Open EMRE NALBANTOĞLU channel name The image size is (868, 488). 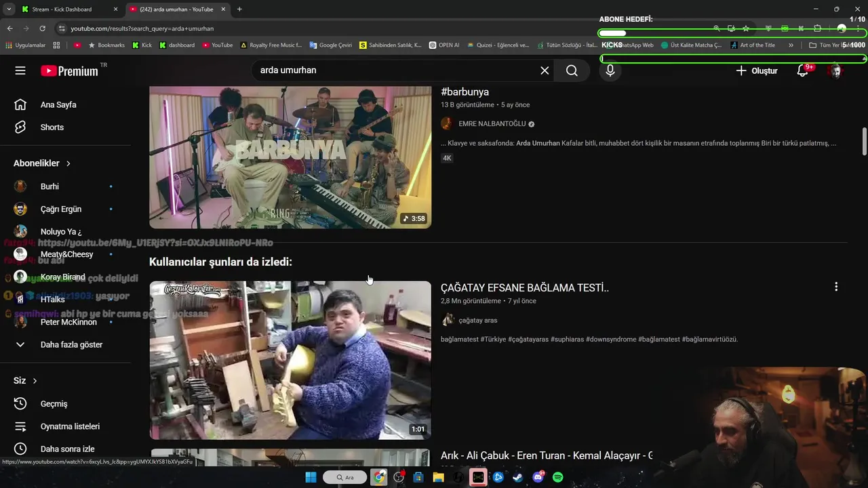pyautogui.click(x=492, y=124)
